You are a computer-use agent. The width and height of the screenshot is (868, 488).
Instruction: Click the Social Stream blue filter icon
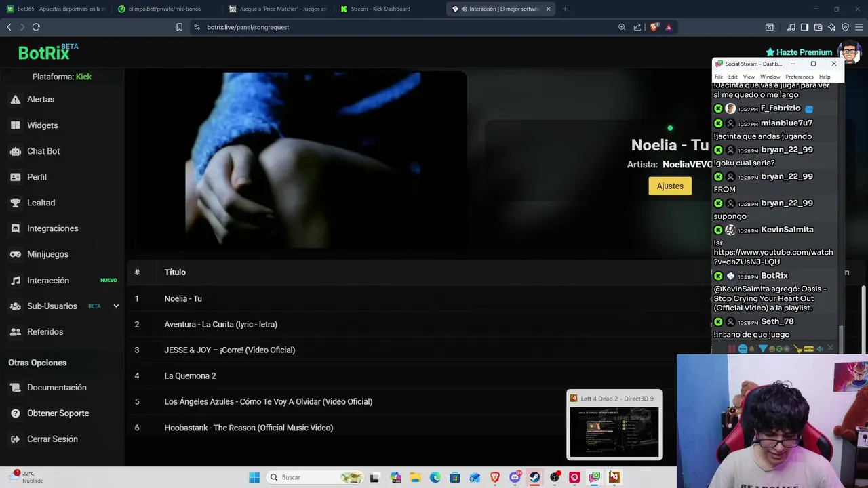tap(763, 348)
